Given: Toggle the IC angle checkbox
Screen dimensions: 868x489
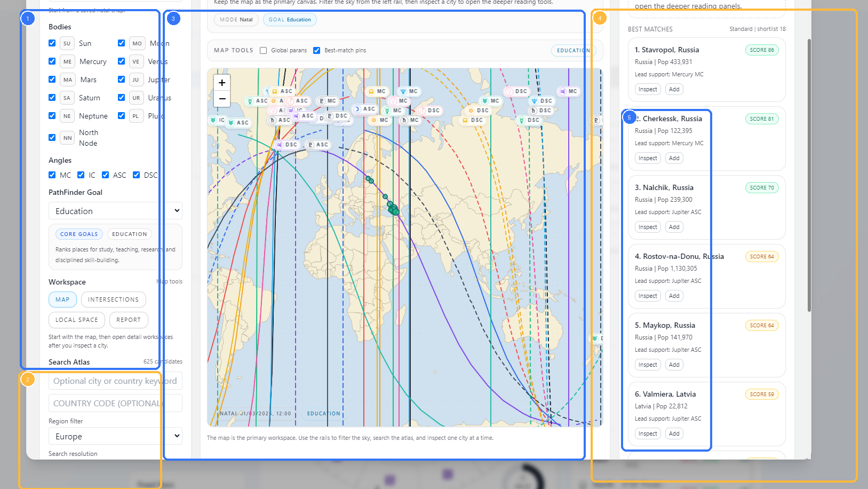Looking at the screenshot, I should tap(81, 175).
